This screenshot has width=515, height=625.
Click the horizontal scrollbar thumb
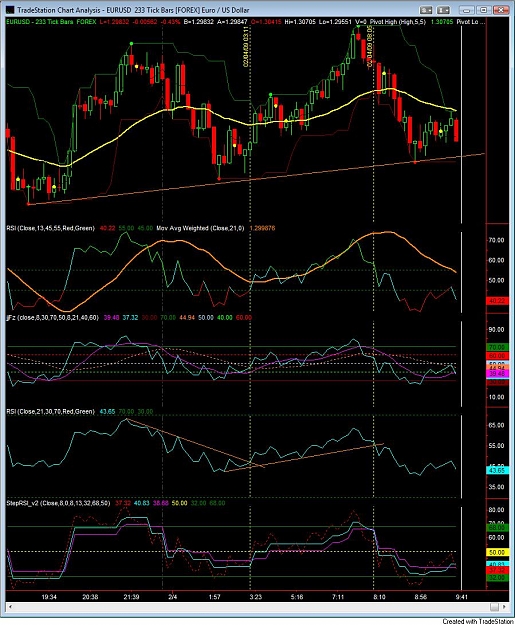494,607
